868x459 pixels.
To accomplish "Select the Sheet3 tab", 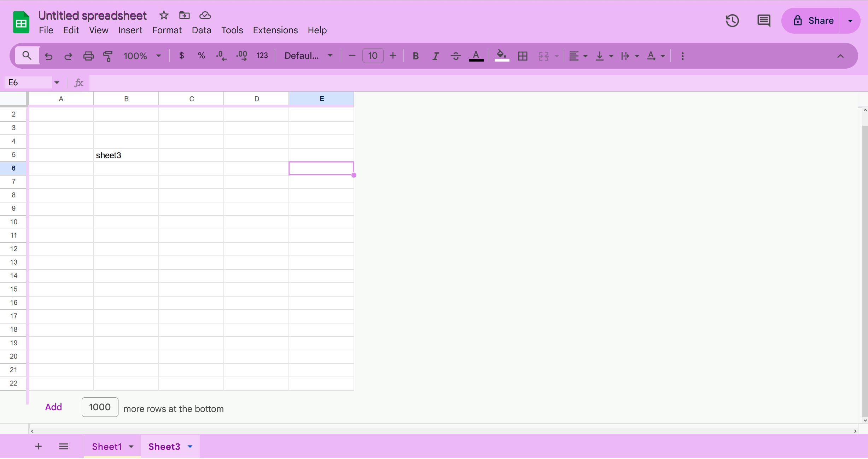I will (x=164, y=446).
